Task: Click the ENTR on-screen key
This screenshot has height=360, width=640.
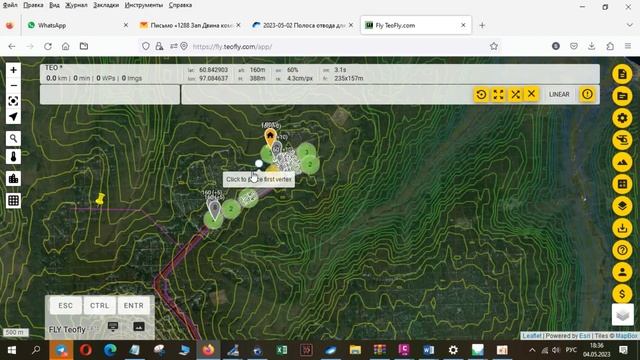Action: tap(133, 306)
